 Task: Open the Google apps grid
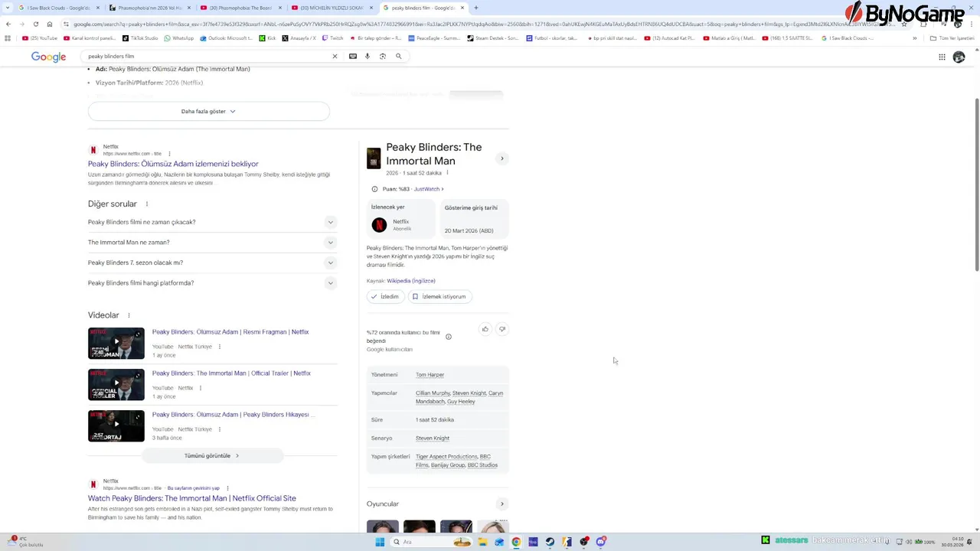pyautogui.click(x=942, y=57)
